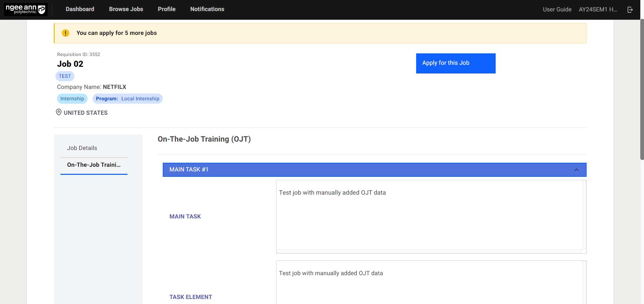Open Notifications
The width and height of the screenshot is (644, 304).
point(207,9)
